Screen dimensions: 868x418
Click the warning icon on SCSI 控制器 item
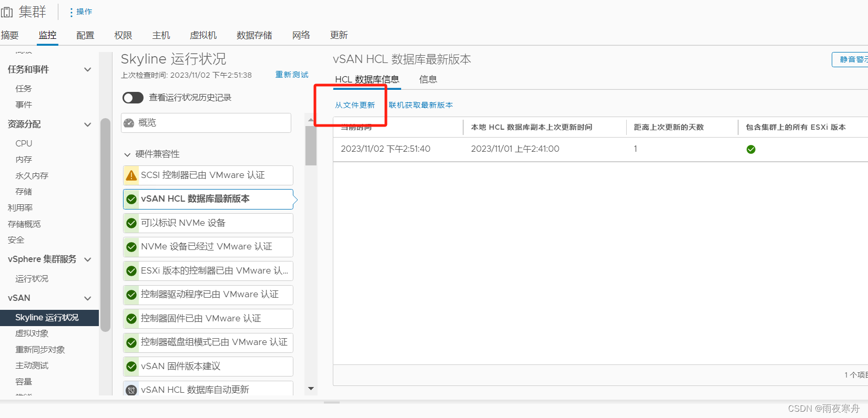[131, 175]
